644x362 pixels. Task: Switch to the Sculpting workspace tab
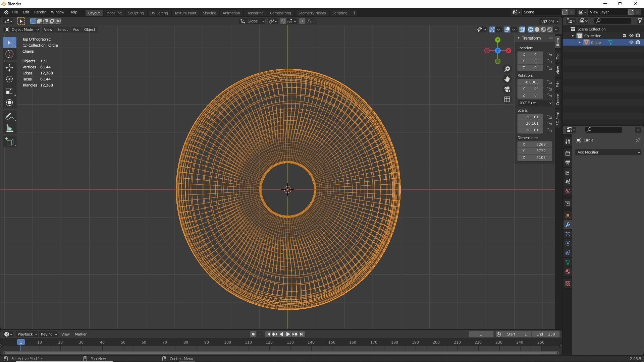coord(136,13)
